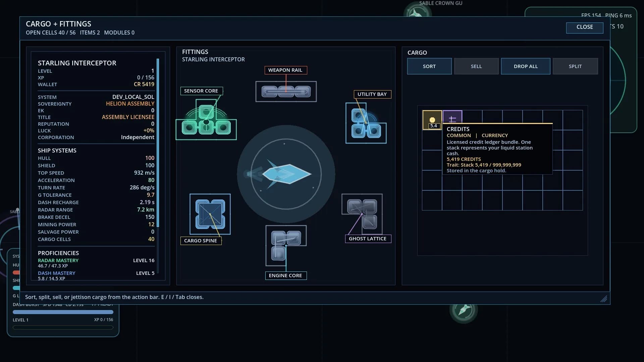
Task: Click the wallet value CR 5419
Action: [144, 84]
